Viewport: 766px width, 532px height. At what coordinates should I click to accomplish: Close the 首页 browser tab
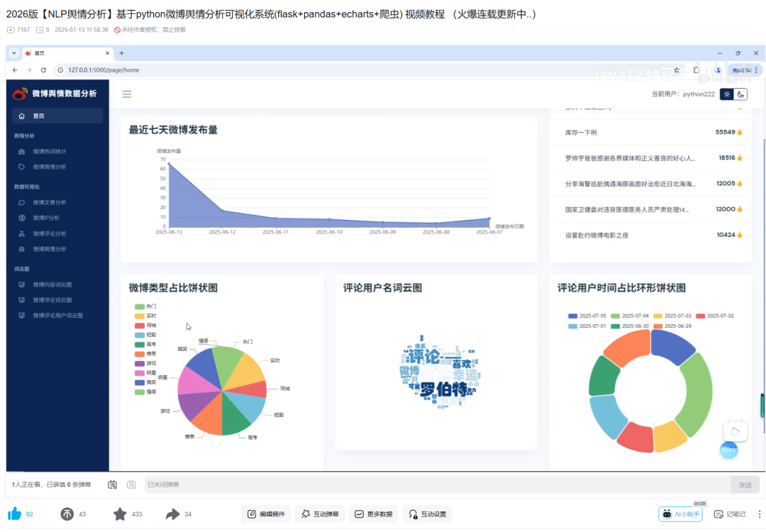tap(108, 52)
